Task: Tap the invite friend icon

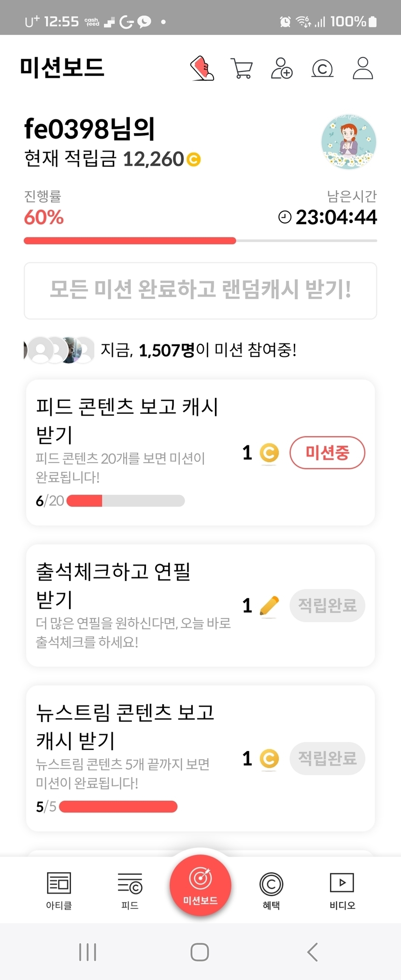Action: click(282, 68)
